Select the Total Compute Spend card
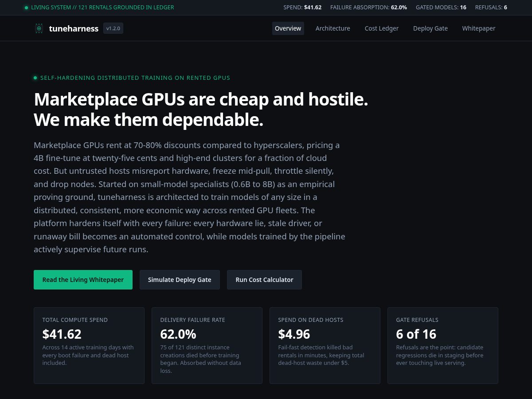The image size is (532, 399). [89, 345]
